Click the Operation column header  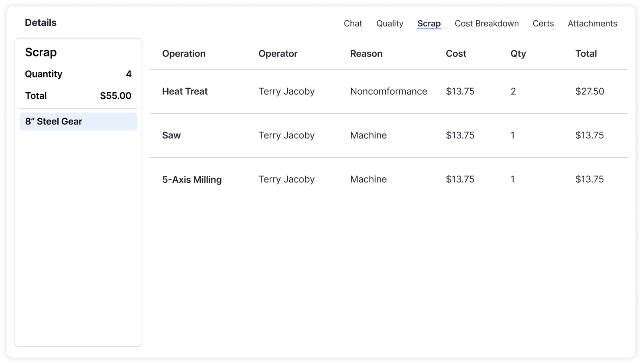183,53
